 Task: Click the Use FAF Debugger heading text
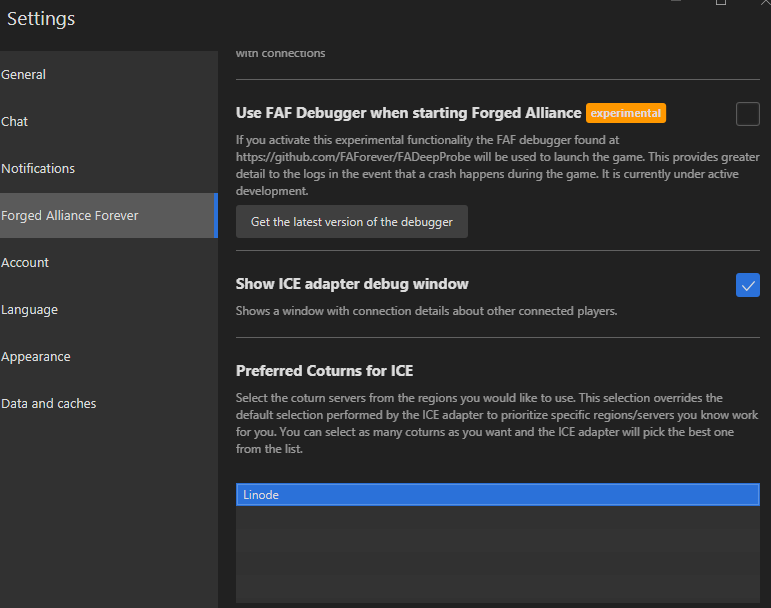pos(408,113)
